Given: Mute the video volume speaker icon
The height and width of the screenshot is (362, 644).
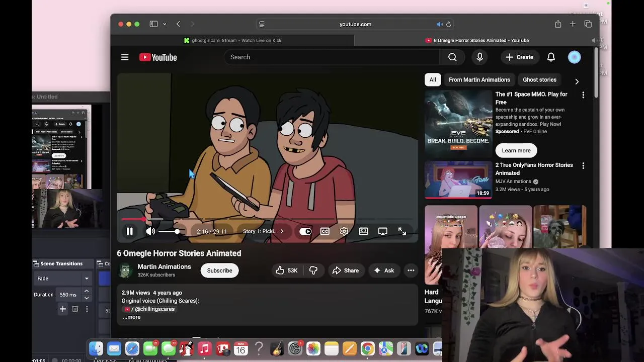Looking at the screenshot, I should point(150,231).
